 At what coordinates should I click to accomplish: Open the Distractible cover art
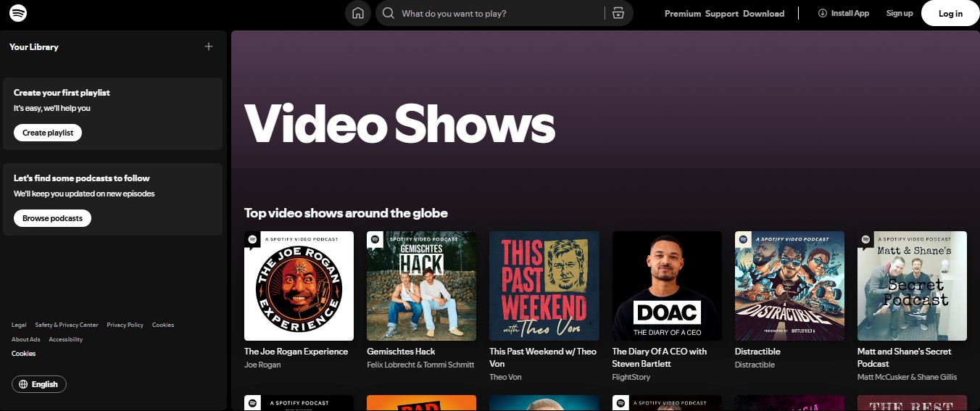(789, 286)
